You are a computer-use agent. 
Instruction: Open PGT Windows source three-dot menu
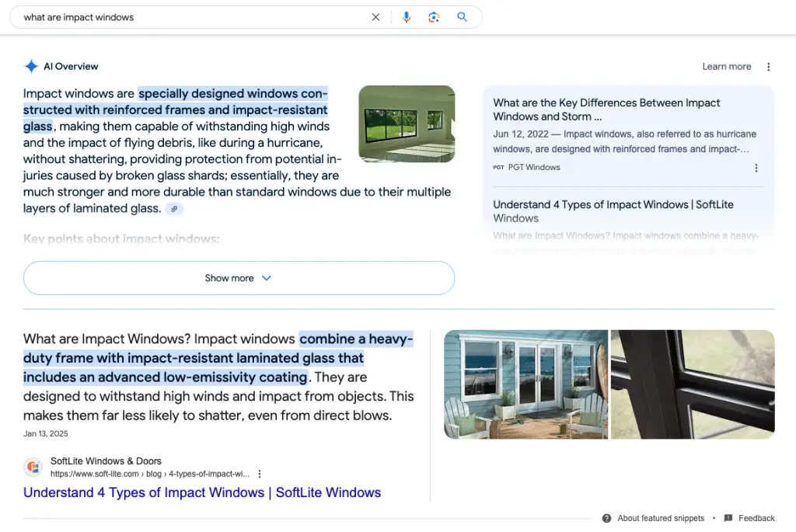[756, 168]
